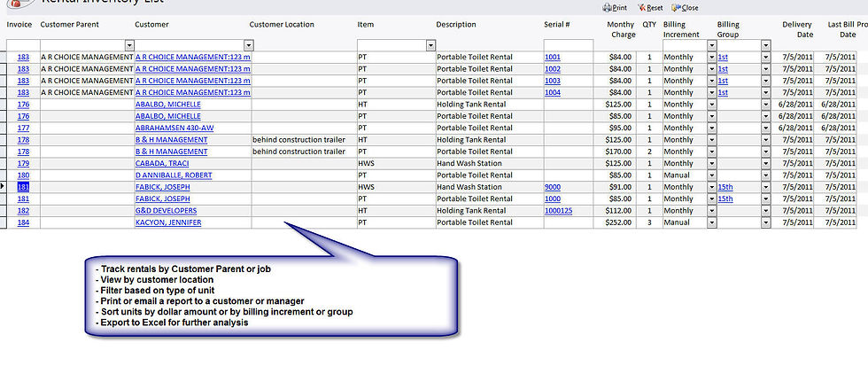Open customer ABRAHAMSEN 430-AW link

coord(174,128)
